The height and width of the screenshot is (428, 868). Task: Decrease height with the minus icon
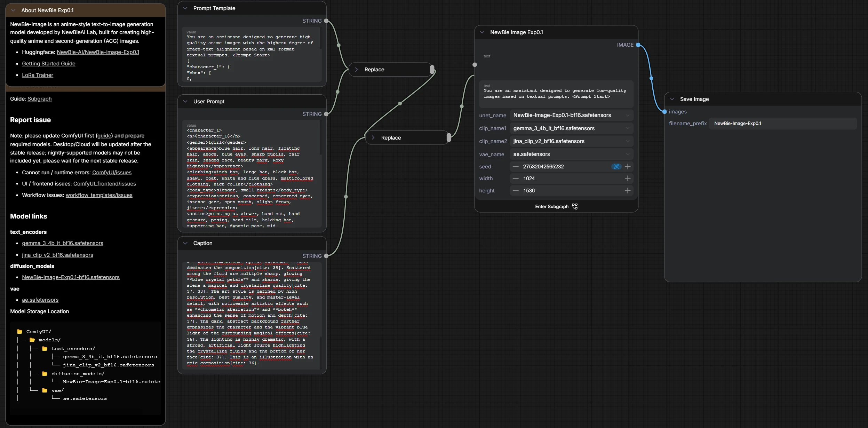click(516, 191)
